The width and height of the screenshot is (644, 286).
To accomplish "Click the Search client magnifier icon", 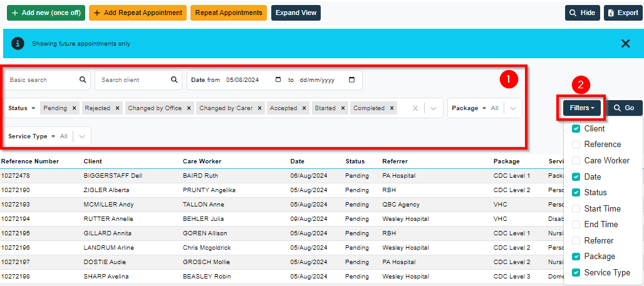I will [x=174, y=79].
